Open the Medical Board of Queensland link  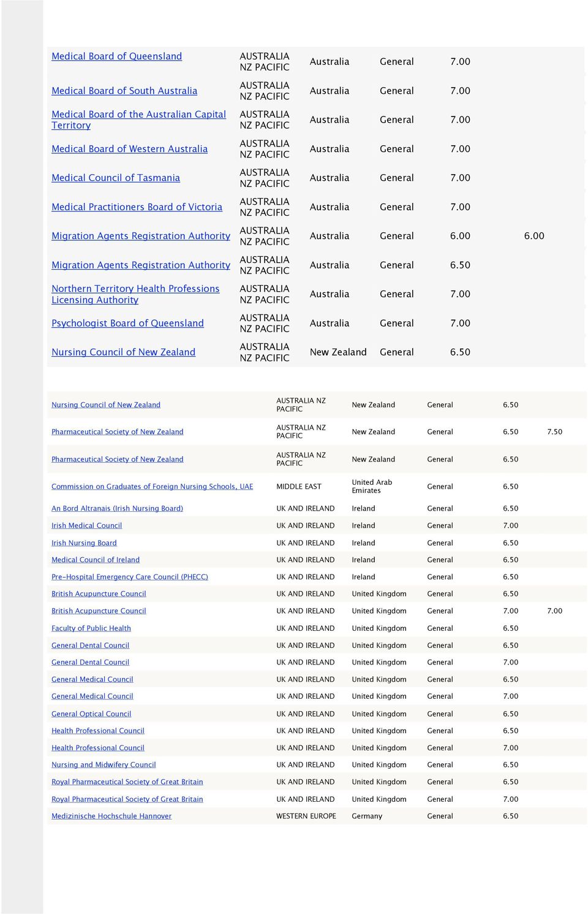tap(116, 56)
